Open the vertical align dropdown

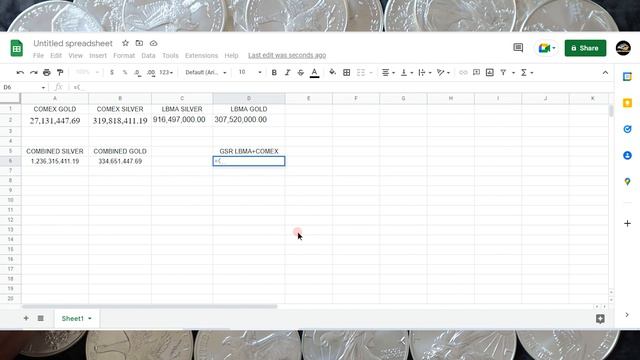click(407, 73)
